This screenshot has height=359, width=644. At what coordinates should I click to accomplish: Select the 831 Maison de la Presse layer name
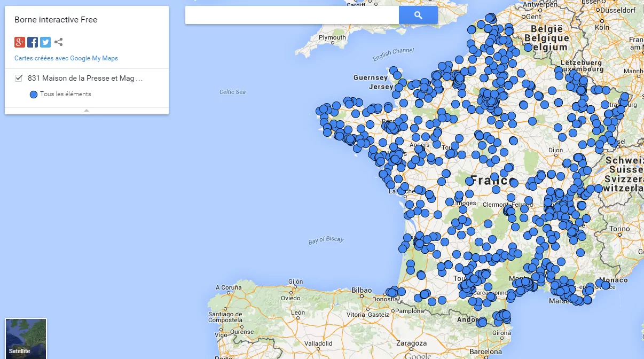(x=85, y=78)
